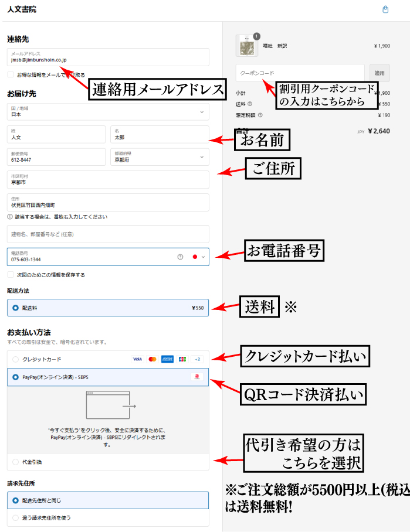The image size is (410, 532).
Task: Click the 電話番号 field 075-603-1344
Action: (108, 257)
